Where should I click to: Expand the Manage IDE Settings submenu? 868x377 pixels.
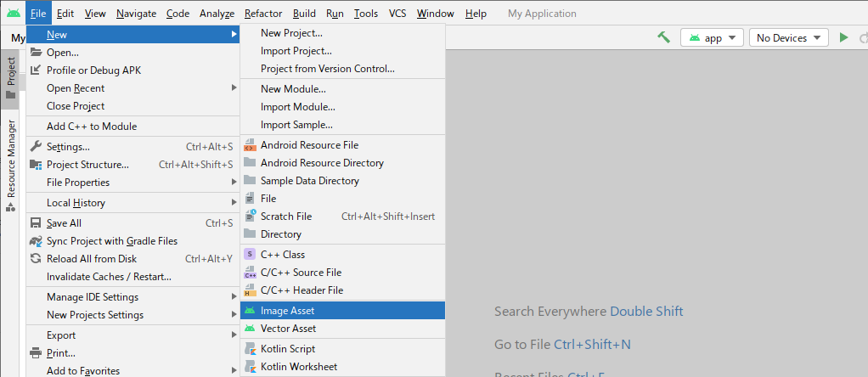[234, 296]
